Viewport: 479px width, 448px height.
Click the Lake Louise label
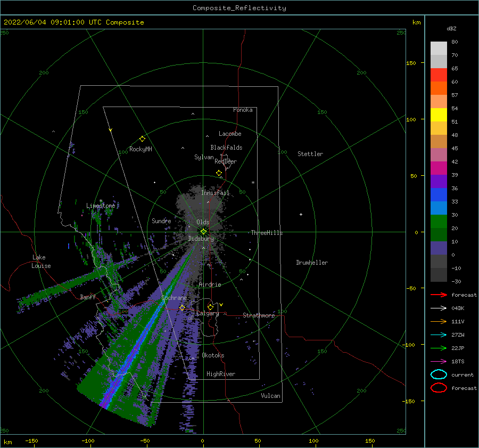point(41,262)
